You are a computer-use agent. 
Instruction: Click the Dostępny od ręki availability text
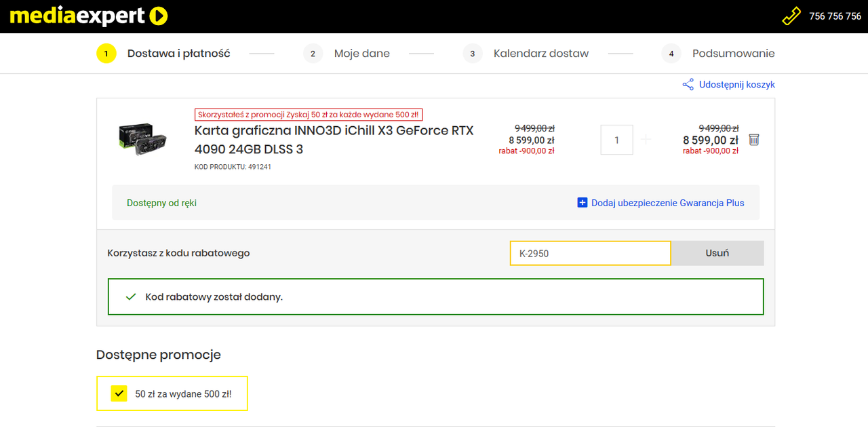pos(161,203)
